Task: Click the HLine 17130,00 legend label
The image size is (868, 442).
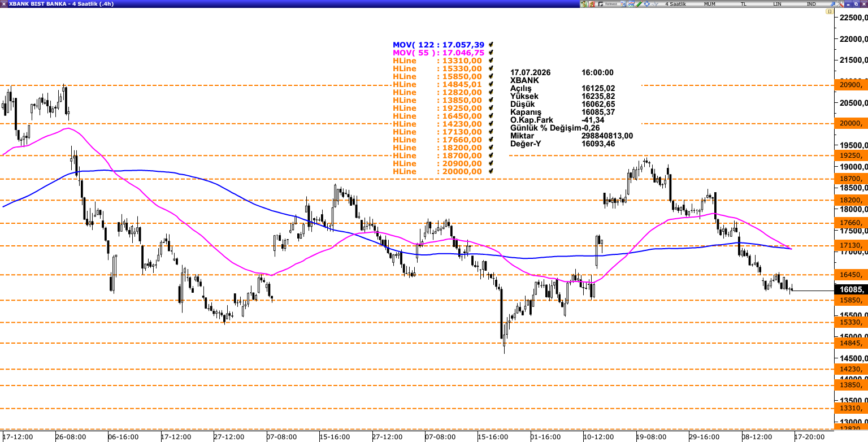Action: tap(437, 132)
